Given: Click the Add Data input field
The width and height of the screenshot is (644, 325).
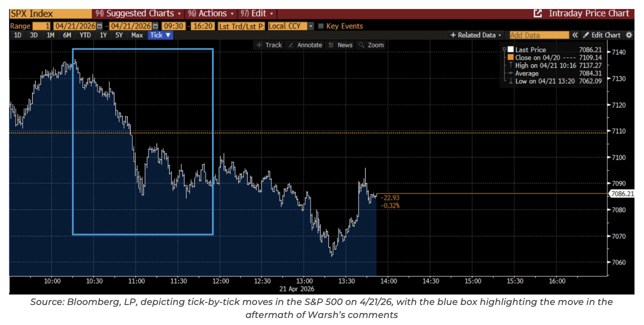Looking at the screenshot, I should [539, 35].
